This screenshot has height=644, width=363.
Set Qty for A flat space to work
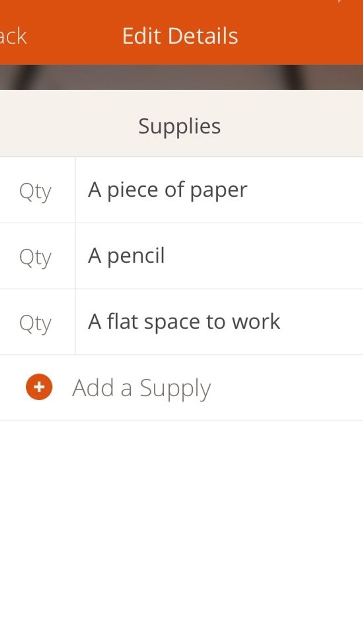click(x=35, y=323)
